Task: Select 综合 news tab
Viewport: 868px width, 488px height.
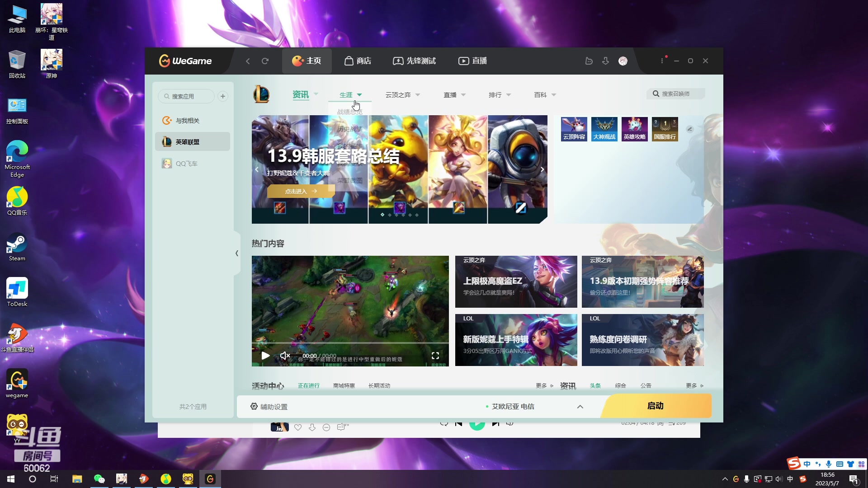Action: tap(621, 386)
